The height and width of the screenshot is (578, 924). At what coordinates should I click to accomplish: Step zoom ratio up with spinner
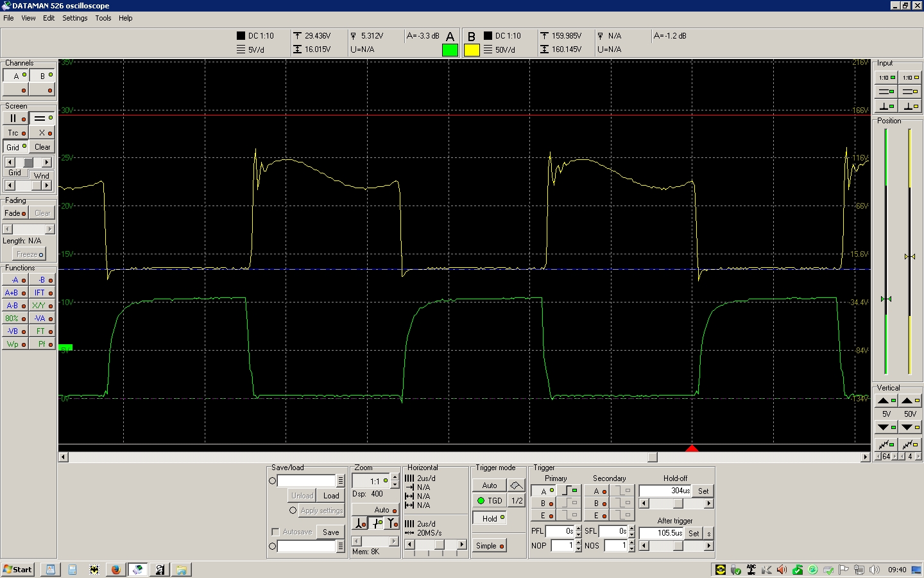395,477
